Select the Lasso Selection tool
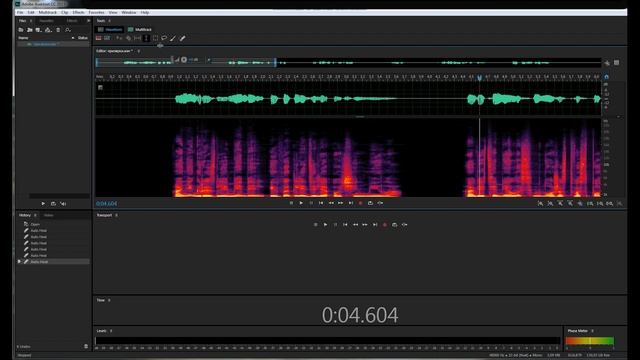Viewport: 640px width, 360px height. pos(164,38)
